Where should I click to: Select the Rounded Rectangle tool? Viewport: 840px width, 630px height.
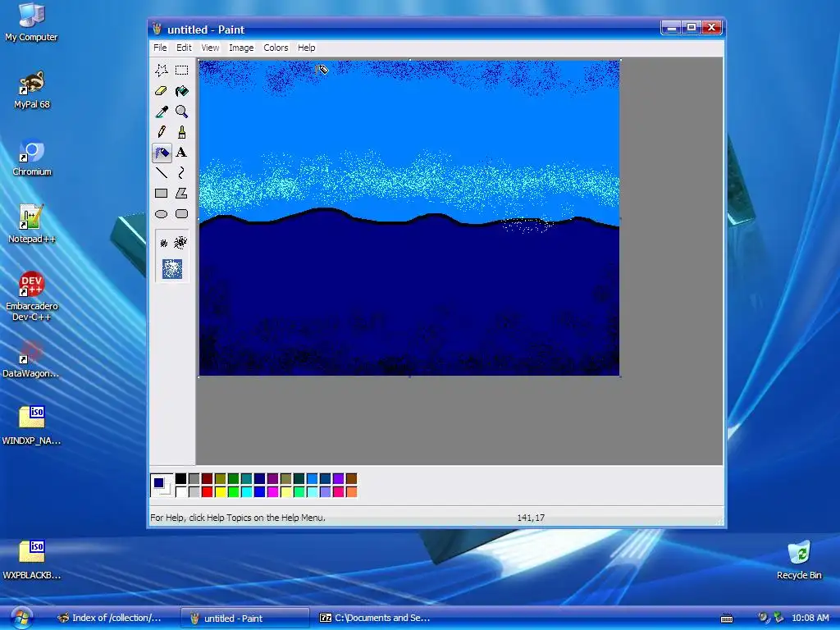pyautogui.click(x=181, y=214)
